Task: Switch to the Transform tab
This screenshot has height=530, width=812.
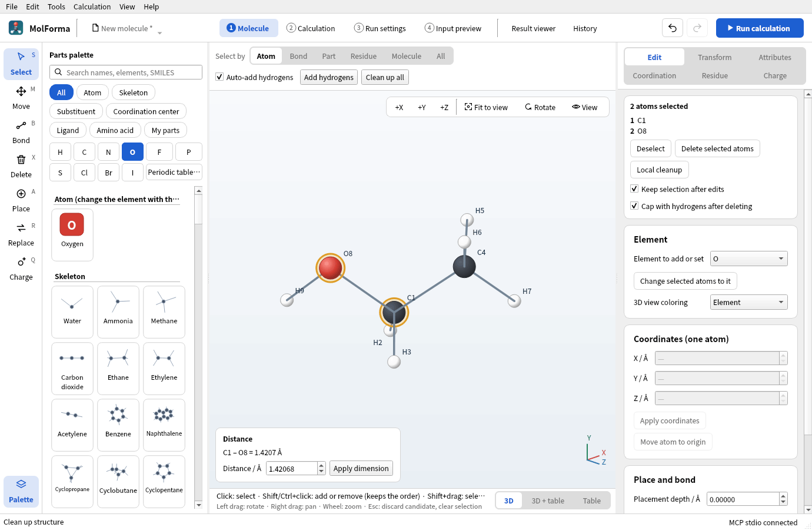Action: (715, 57)
